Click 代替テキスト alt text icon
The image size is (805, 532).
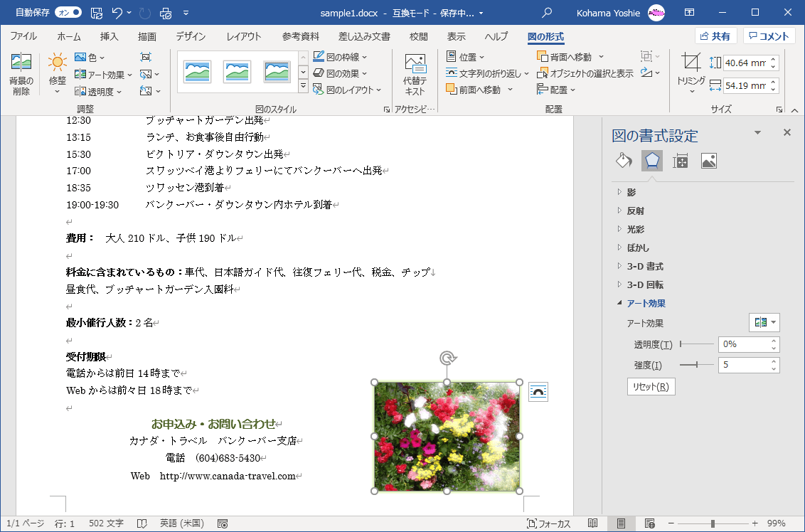[415, 75]
